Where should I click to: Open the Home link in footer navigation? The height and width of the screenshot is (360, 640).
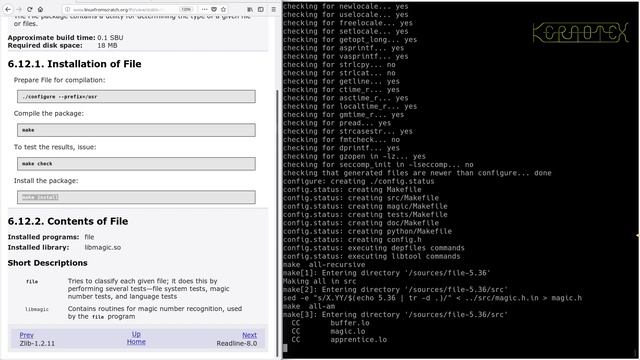tap(136, 342)
